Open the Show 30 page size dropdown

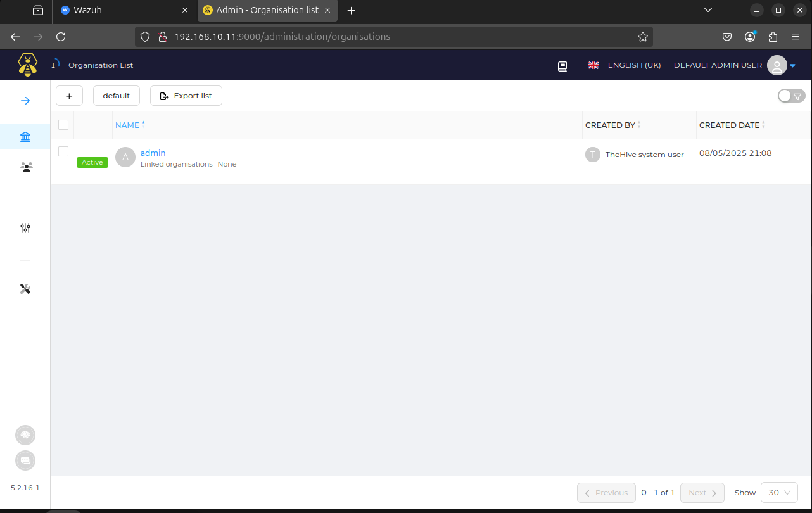(x=780, y=493)
